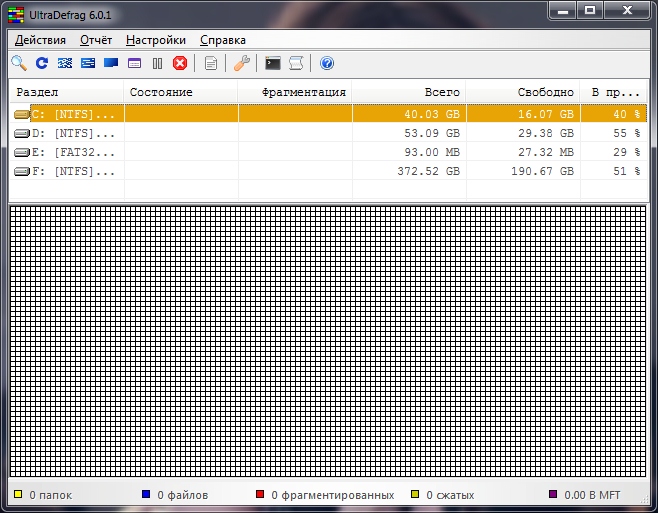Click the red fragmented legend swatch
This screenshot has width=658, height=513.
[260, 494]
